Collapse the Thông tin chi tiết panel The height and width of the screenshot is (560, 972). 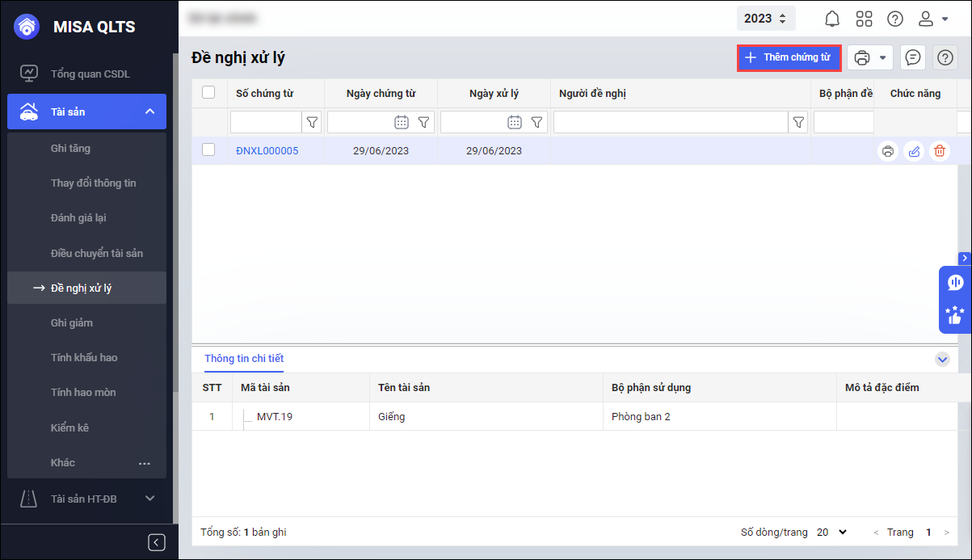click(941, 359)
